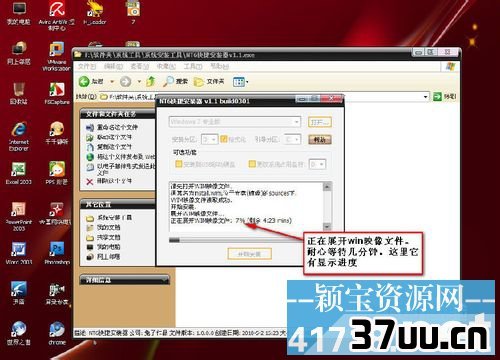Image resolution: width=500 pixels, height=360 pixels.
Task: Click the Views grid icon in toolbar
Action: 239,82
